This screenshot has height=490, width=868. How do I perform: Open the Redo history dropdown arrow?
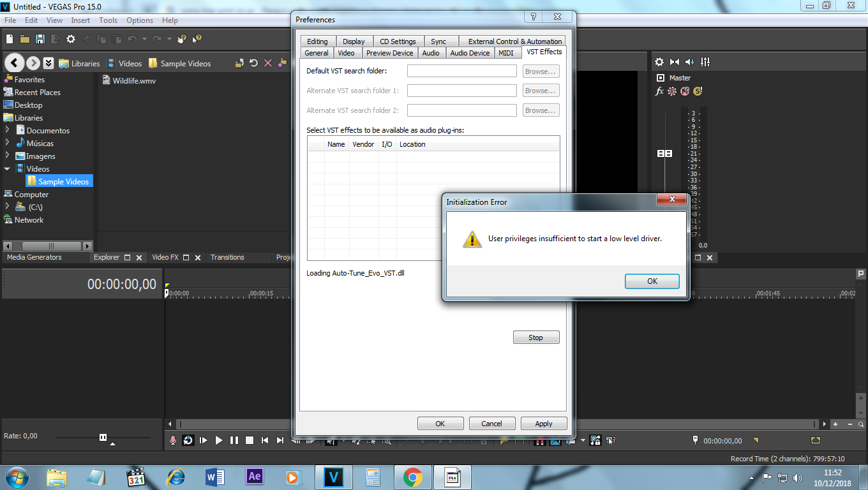click(x=169, y=39)
